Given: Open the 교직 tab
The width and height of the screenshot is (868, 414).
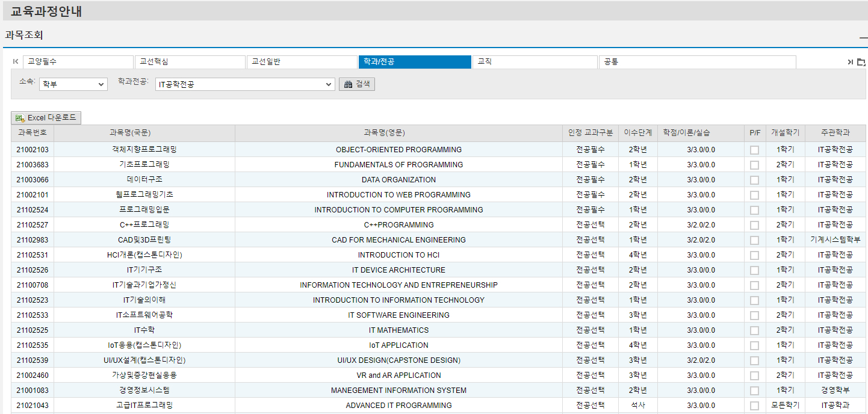Looking at the screenshot, I should [535, 62].
